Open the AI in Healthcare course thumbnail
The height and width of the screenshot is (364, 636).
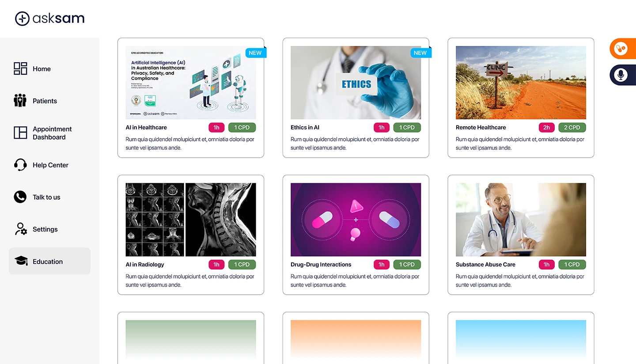pos(191,83)
